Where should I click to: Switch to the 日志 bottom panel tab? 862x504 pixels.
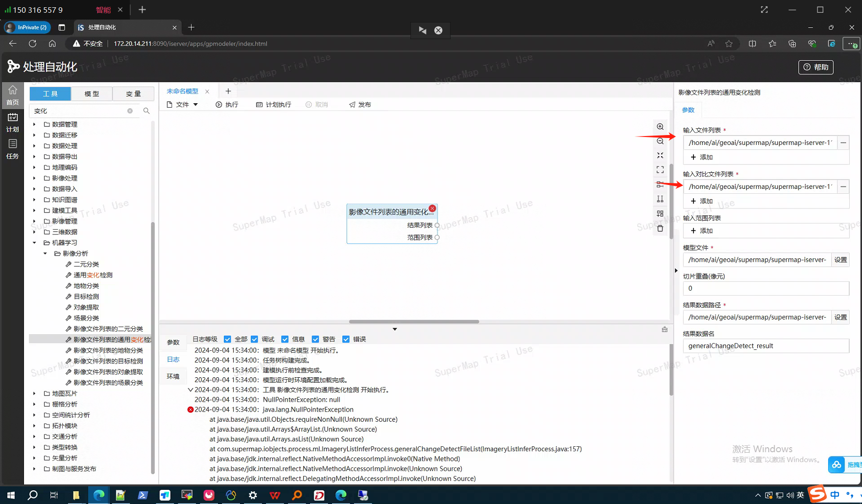pyautogui.click(x=173, y=359)
